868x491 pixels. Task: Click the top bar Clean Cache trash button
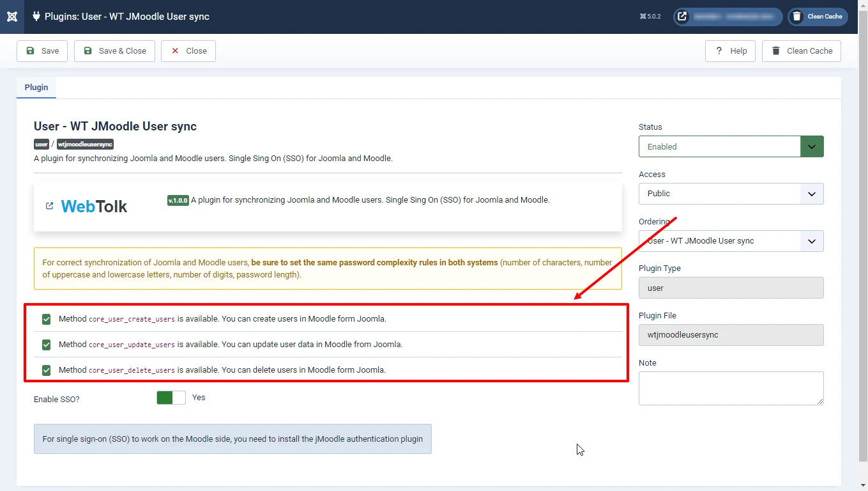coord(818,17)
